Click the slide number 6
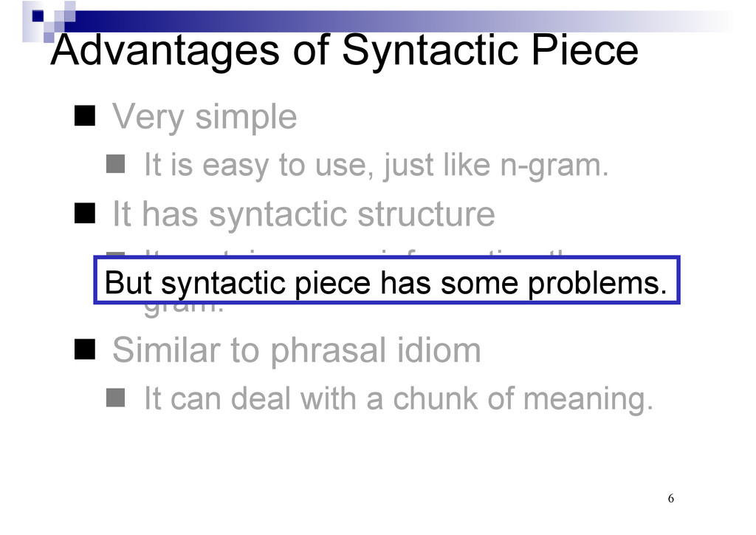The image size is (756, 535). tap(670, 498)
